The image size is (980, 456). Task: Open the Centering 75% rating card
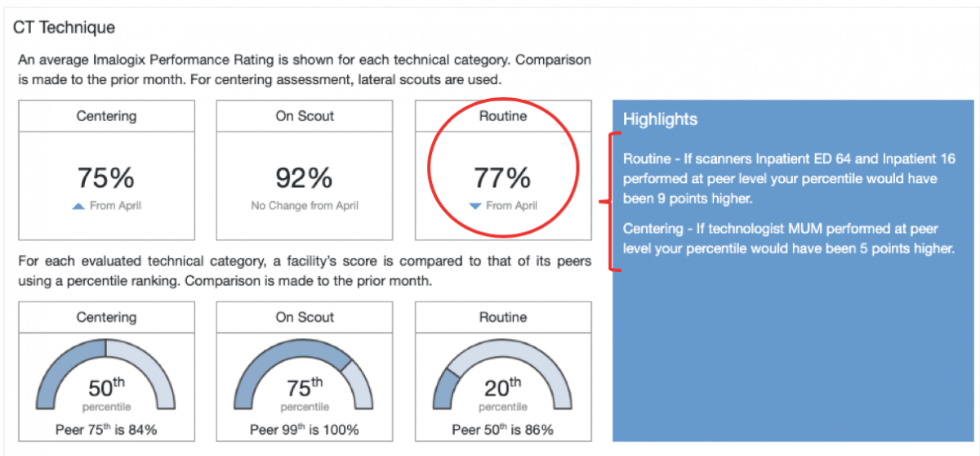(107, 170)
